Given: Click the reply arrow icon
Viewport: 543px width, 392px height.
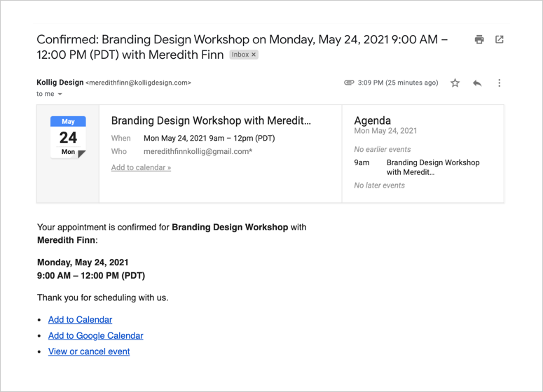Looking at the screenshot, I should pos(477,83).
